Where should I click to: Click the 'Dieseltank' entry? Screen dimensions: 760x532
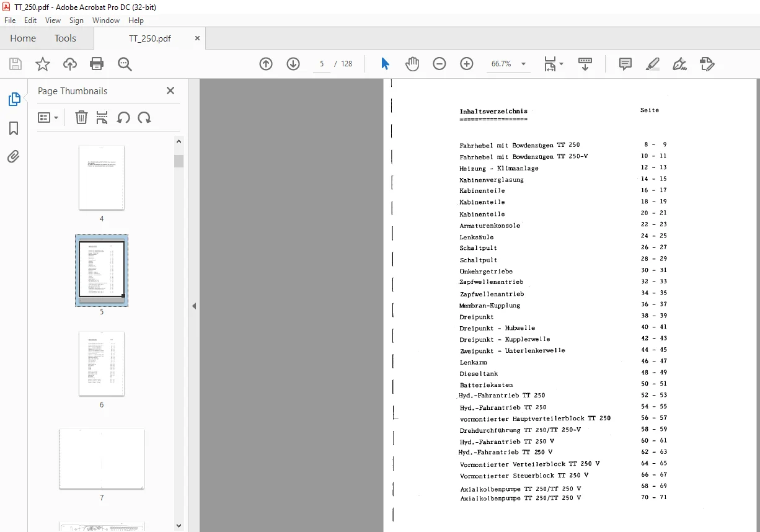(479, 373)
